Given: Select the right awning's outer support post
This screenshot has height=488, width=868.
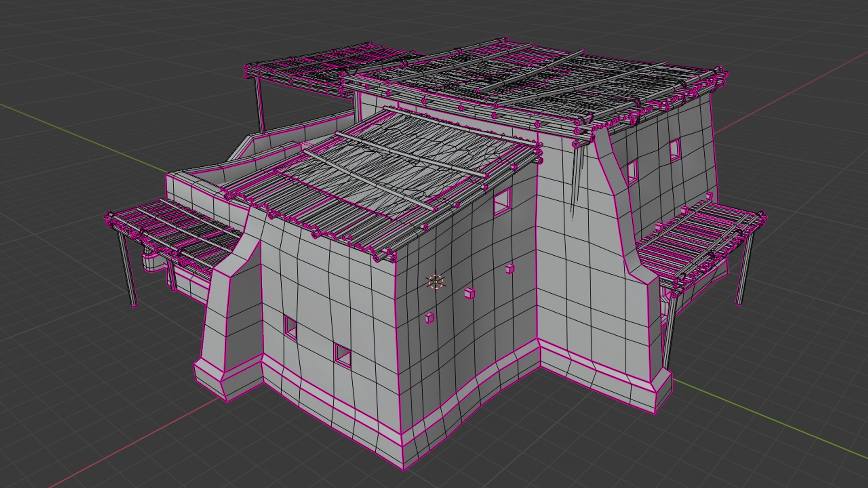Looking at the screenshot, I should pyautogui.click(x=745, y=269).
